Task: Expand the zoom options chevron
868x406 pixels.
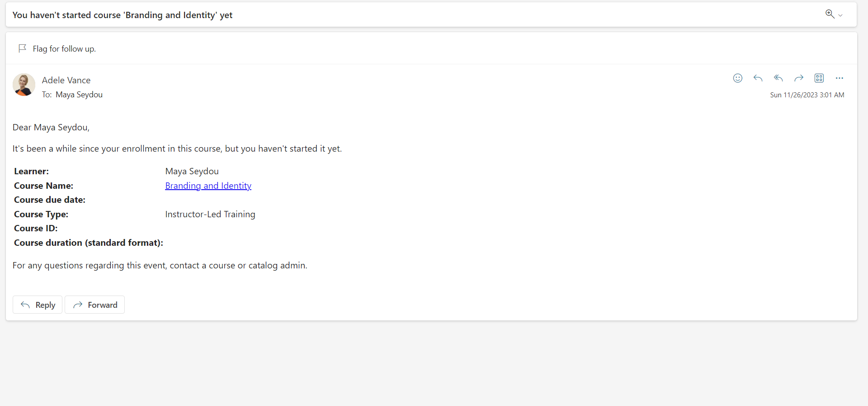Action: tap(840, 15)
